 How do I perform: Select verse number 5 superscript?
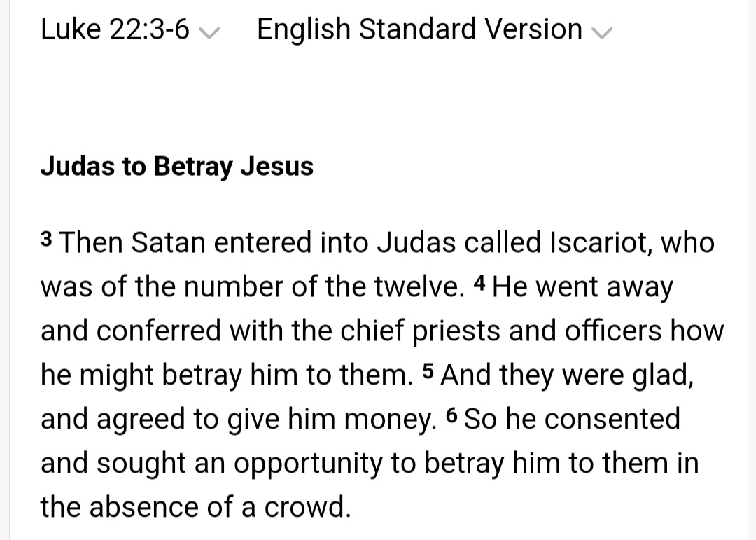click(428, 371)
